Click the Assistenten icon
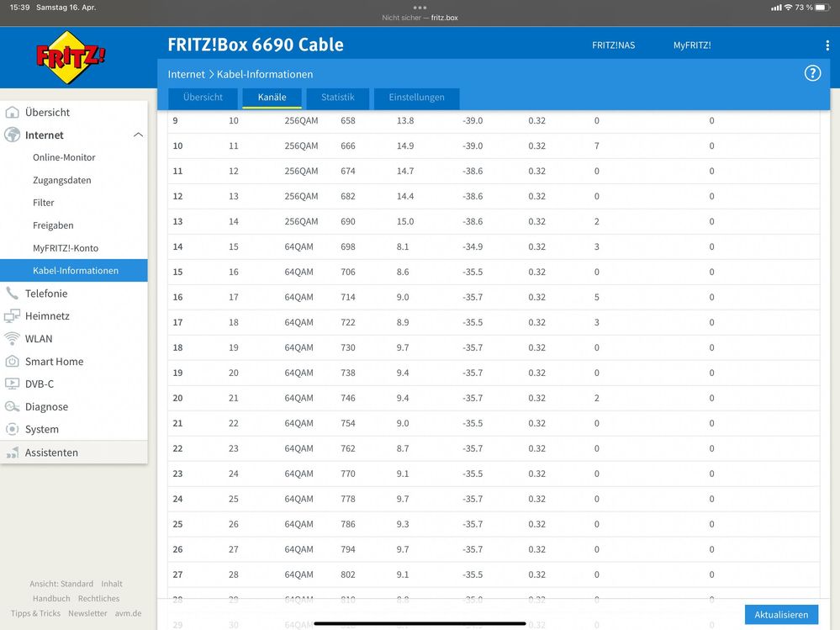 [x=12, y=453]
